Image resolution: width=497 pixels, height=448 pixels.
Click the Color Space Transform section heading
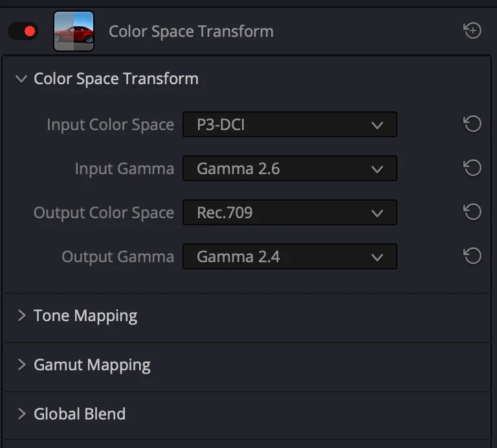(116, 78)
